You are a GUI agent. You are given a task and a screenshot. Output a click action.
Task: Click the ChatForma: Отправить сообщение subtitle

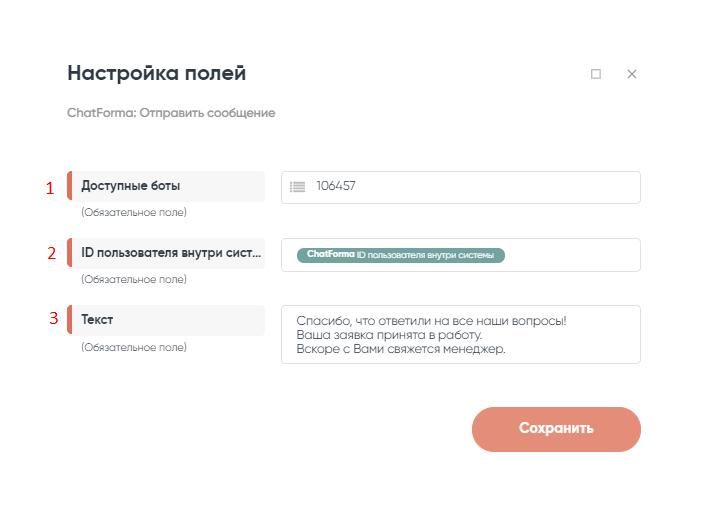[171, 113]
